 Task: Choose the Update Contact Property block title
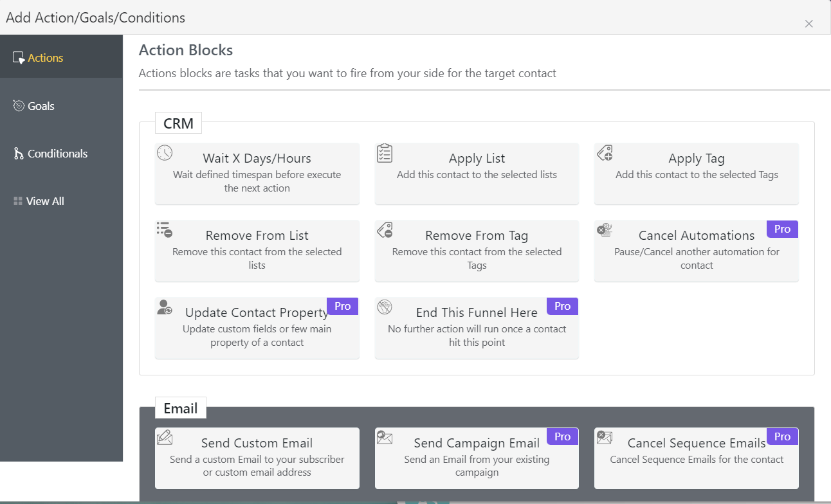[257, 312]
